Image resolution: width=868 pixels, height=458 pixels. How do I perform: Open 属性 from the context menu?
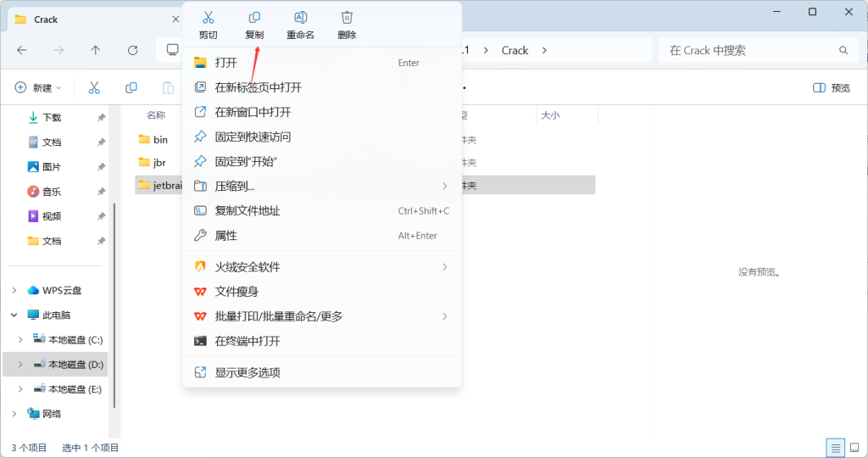pyautogui.click(x=321, y=236)
